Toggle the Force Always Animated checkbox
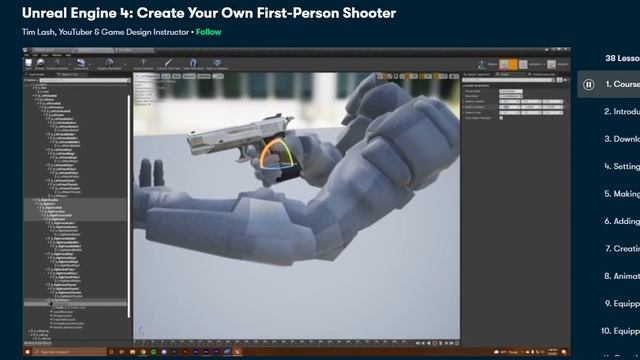The image size is (640, 360). (x=501, y=118)
